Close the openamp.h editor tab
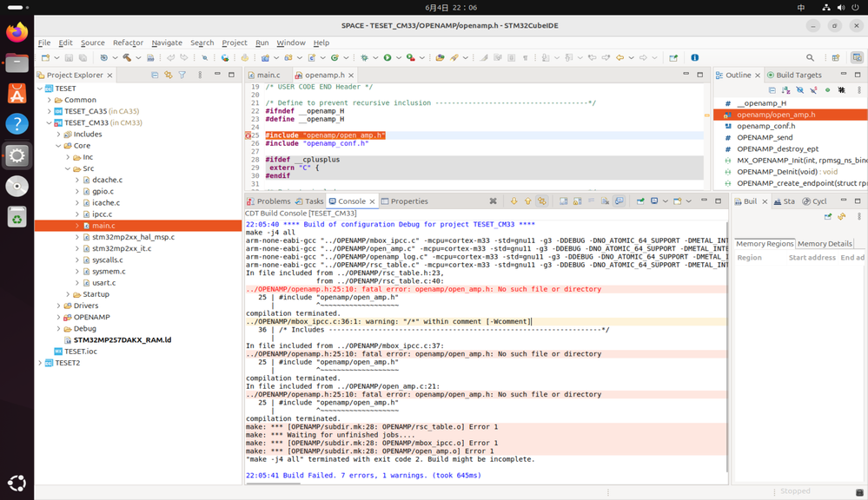 [x=351, y=76]
